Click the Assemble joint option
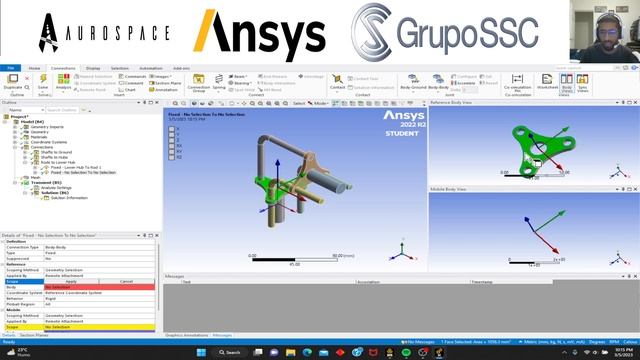 tap(463, 83)
